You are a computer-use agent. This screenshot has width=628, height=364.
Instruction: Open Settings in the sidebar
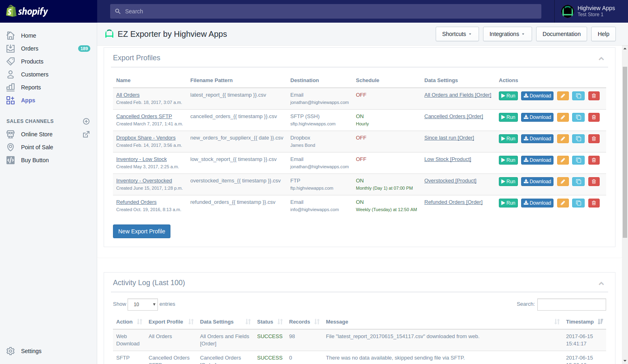(31, 351)
